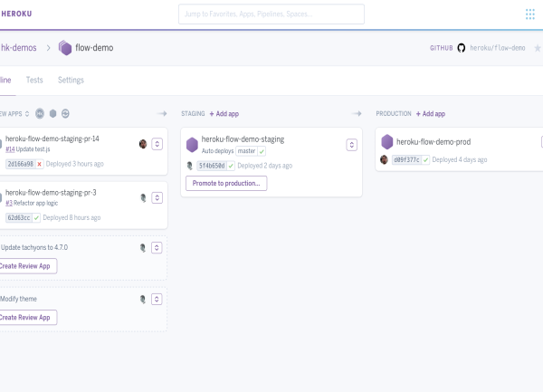Click Deployed 4 days ago text

(460, 159)
